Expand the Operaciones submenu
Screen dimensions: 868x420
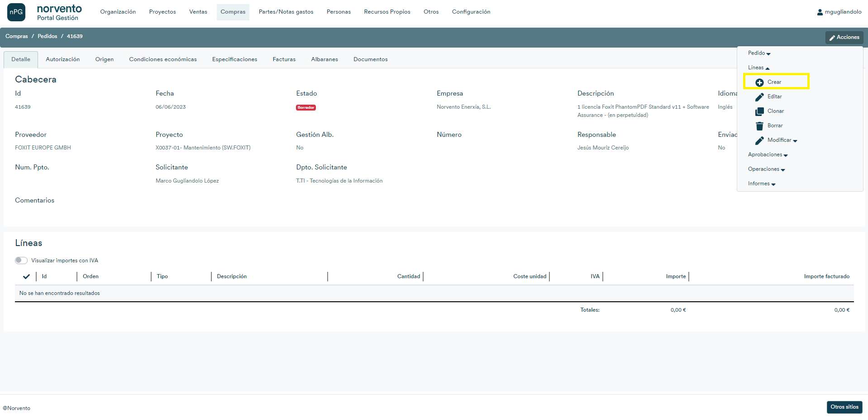point(766,169)
